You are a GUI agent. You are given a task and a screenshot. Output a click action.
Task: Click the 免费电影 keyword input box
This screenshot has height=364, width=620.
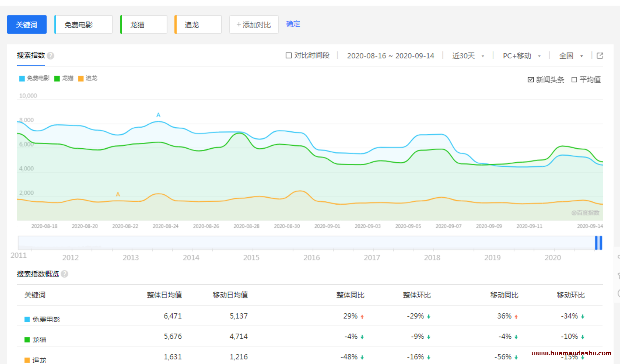[83, 24]
